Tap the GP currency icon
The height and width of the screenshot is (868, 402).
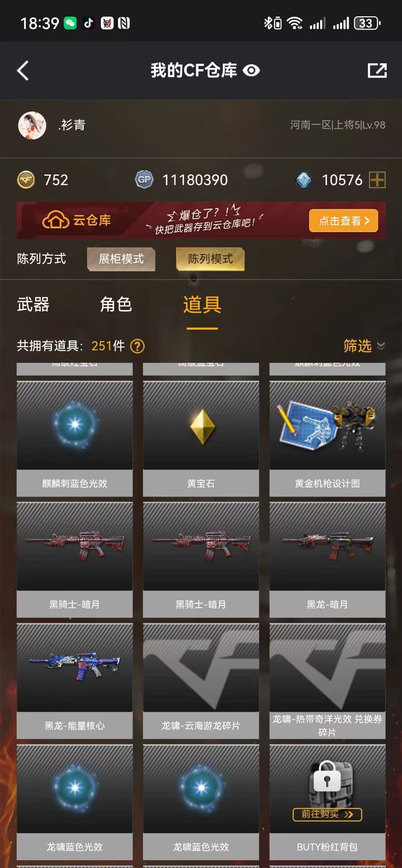click(x=144, y=180)
